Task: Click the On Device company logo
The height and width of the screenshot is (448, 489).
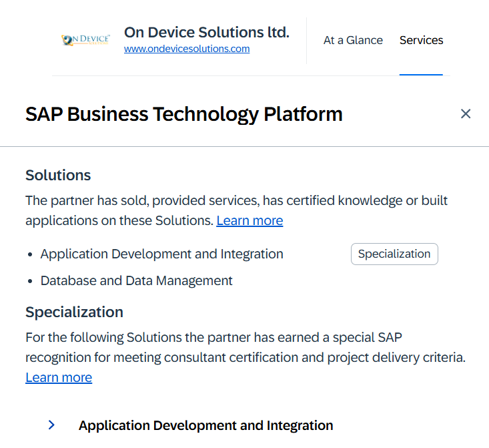Action: [85, 40]
